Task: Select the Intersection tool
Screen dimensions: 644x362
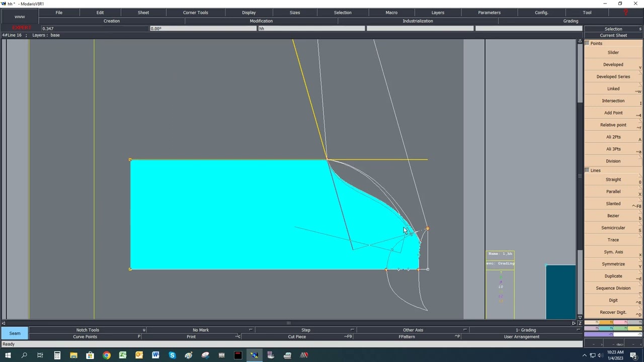Action: click(x=613, y=101)
